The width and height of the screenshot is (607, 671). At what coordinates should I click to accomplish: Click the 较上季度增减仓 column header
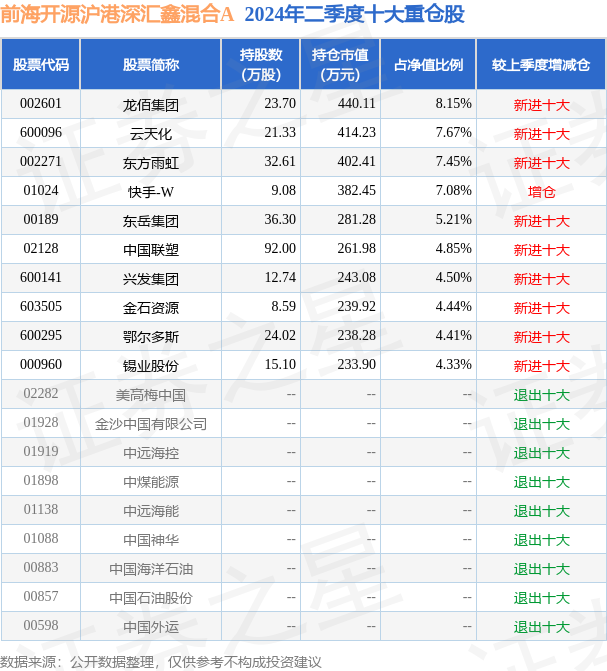coord(541,65)
